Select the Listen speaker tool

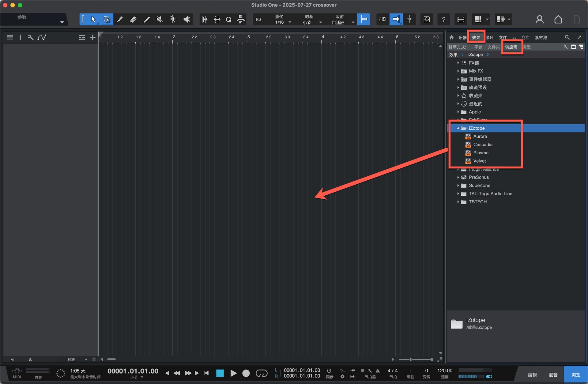(x=187, y=20)
